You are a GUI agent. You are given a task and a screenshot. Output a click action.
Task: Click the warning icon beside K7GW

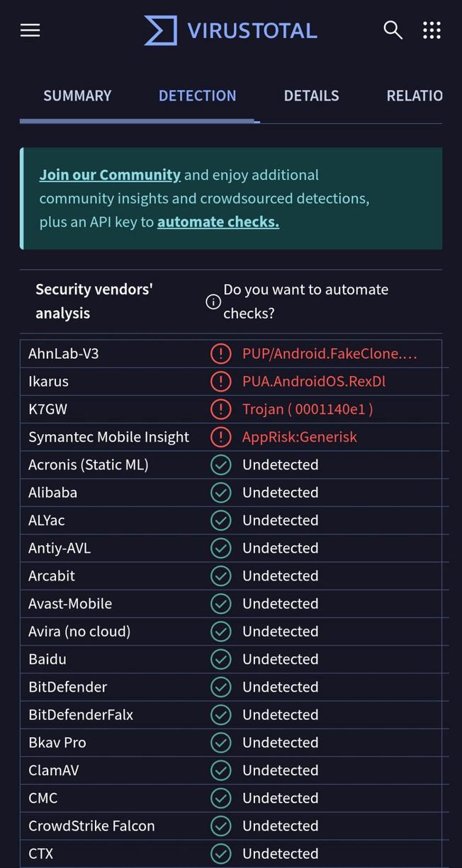pyautogui.click(x=220, y=409)
